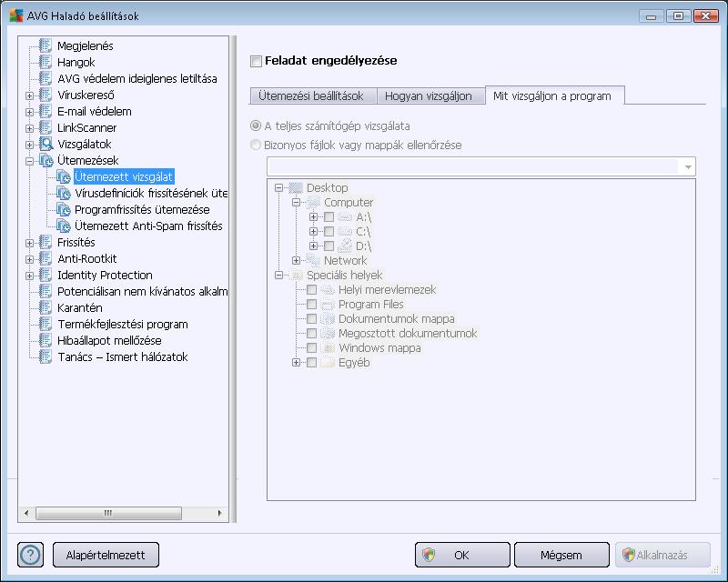The image size is (728, 582).
Task: Expand the Network node
Action: (297, 261)
